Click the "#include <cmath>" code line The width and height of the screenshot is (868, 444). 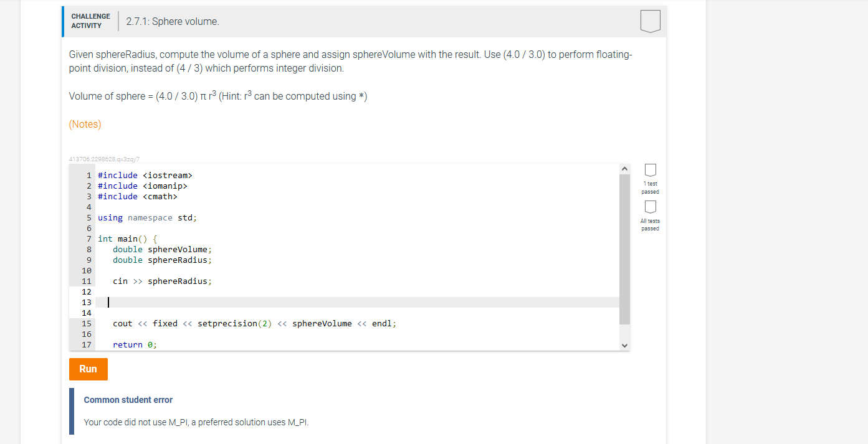point(137,196)
